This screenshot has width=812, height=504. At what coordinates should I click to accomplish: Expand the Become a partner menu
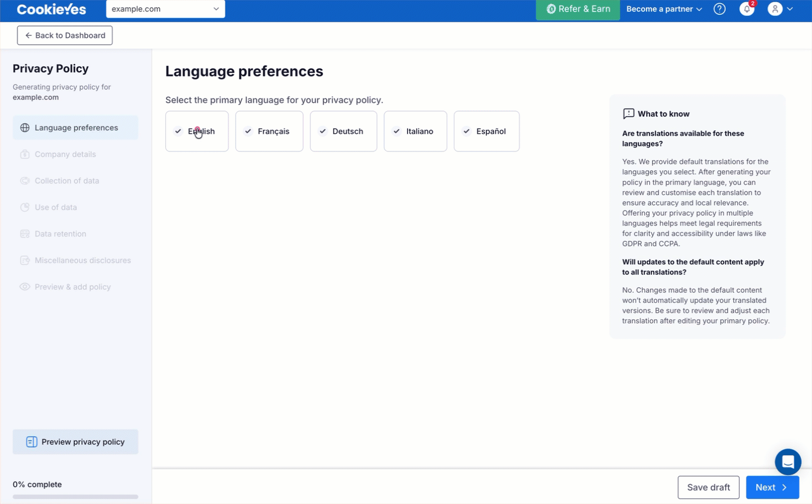(x=664, y=9)
